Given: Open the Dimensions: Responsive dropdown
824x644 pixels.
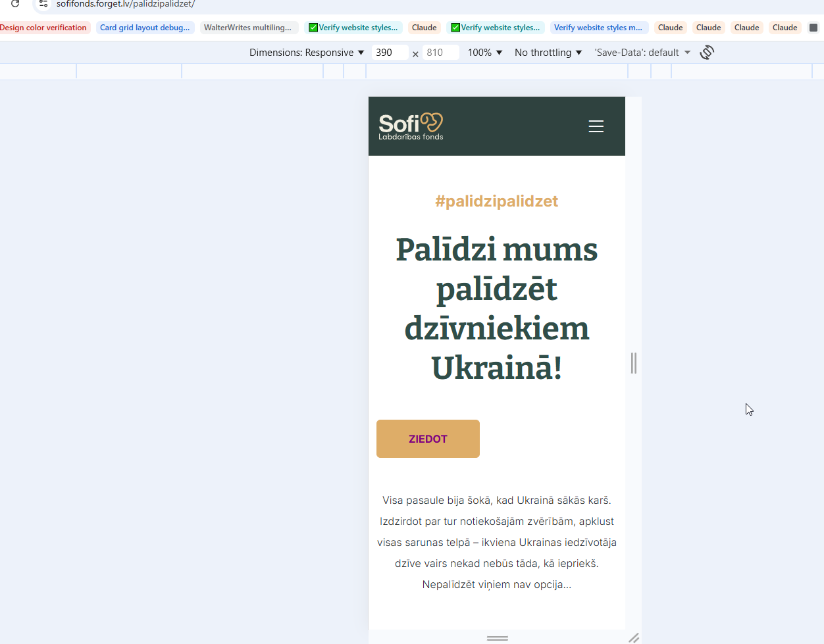Looking at the screenshot, I should pyautogui.click(x=307, y=53).
